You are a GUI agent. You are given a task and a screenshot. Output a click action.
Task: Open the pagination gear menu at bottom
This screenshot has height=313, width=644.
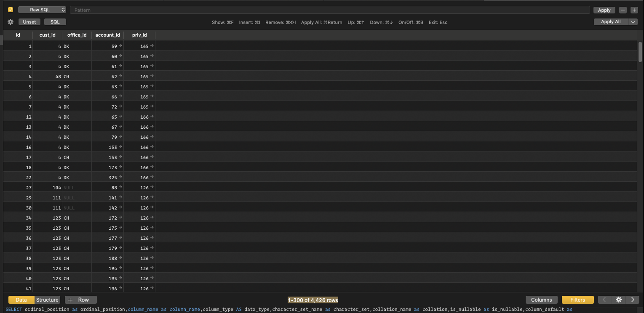tap(618, 300)
